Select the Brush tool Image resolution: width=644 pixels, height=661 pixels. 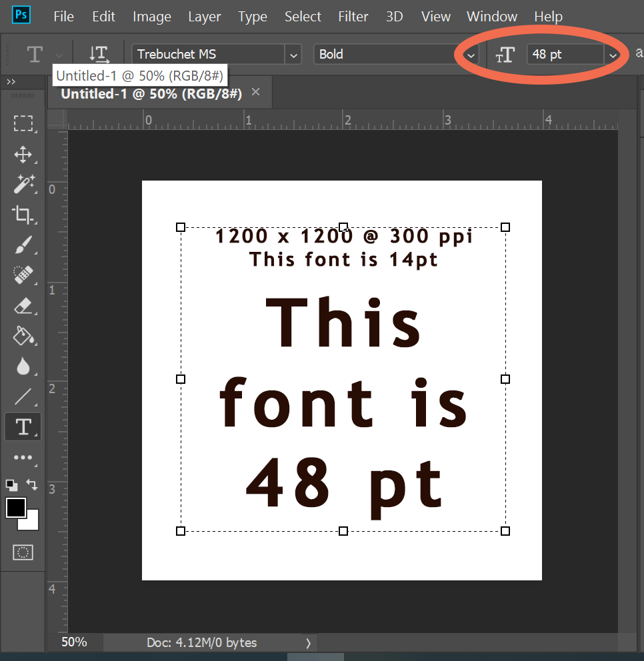(24, 245)
